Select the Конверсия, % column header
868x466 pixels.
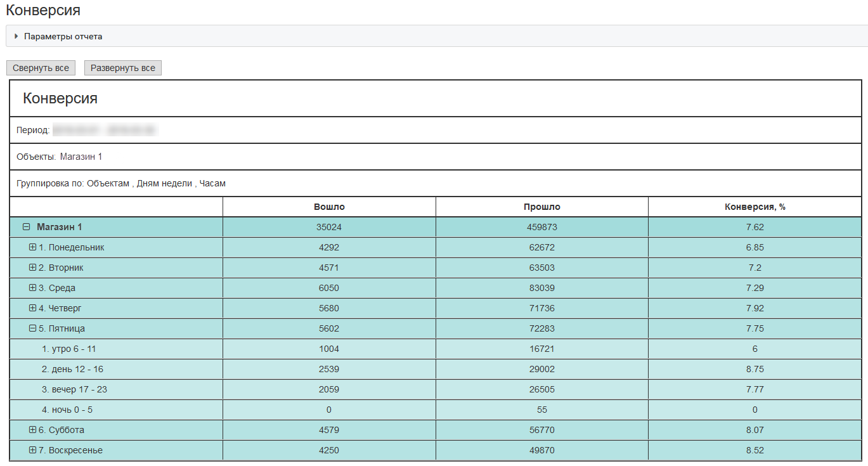pyautogui.click(x=755, y=207)
